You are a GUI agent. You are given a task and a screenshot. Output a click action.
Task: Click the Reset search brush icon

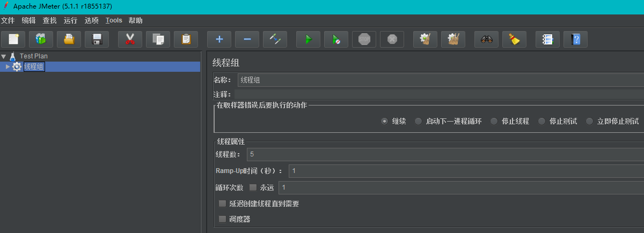514,39
